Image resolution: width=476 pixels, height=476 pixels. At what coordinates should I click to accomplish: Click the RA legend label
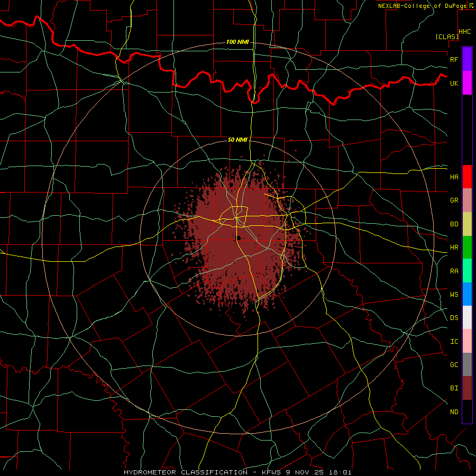click(454, 271)
